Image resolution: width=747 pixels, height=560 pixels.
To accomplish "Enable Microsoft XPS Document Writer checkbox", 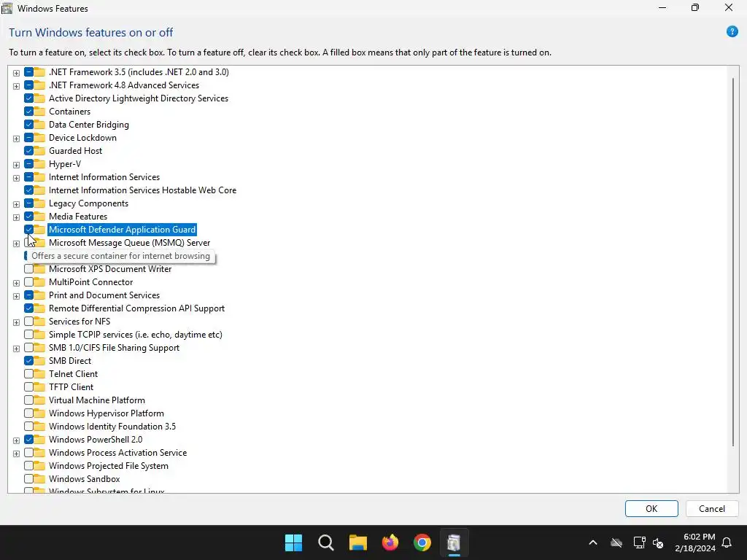I will (28, 269).
